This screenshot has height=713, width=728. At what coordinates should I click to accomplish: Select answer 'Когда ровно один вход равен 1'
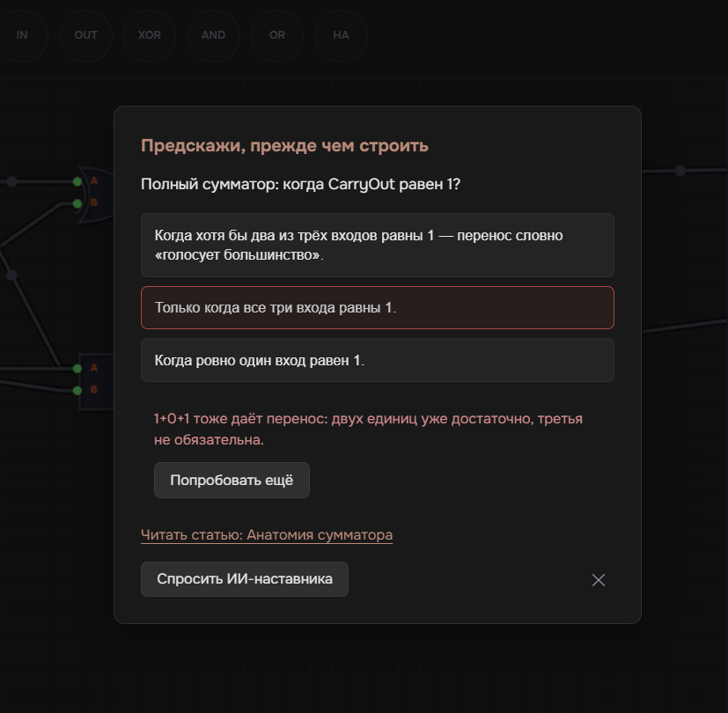click(x=378, y=360)
